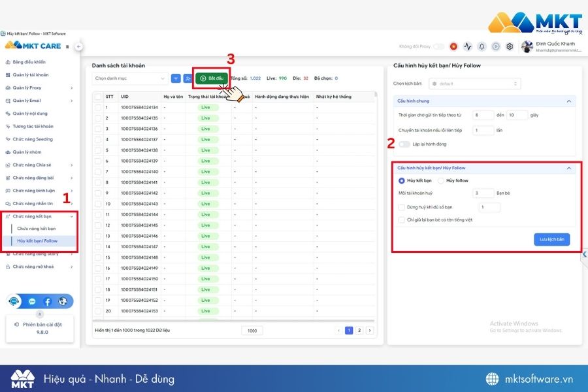The width and height of the screenshot is (588, 392).
Task: Click the play circle icon in header
Action: pos(496,46)
